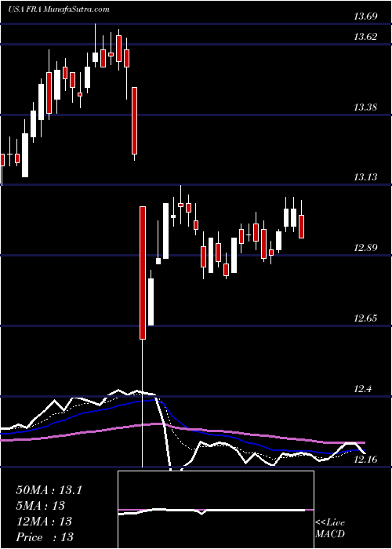Click the large red gap-down candle at 12.65
Viewport: 392px width, 549px height.
(143, 273)
